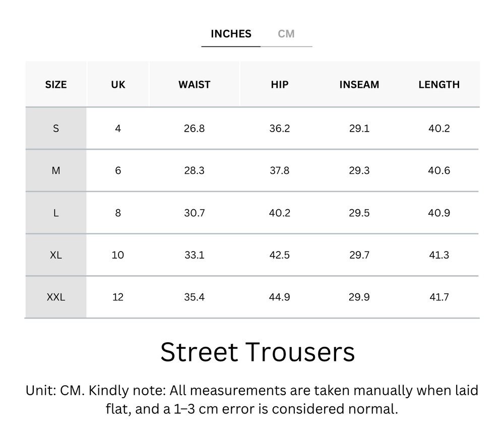This screenshot has width=504, height=430.
Task: Select the M size row label
Action: [55, 170]
